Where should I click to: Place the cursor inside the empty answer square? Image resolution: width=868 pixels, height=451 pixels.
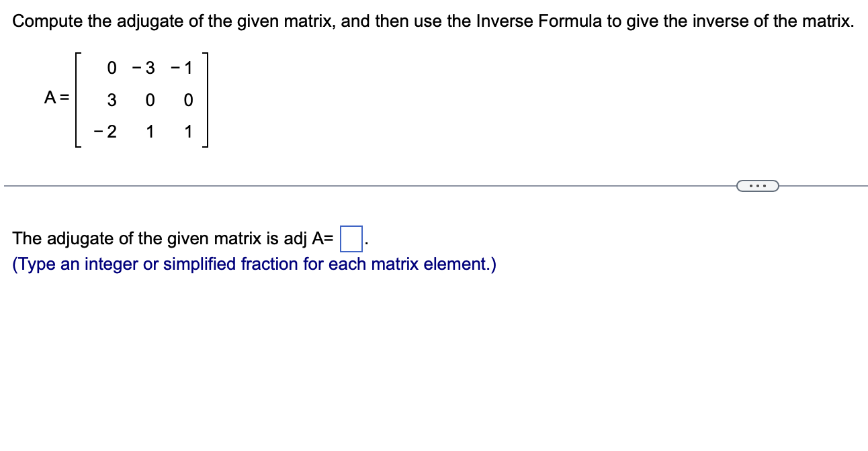pyautogui.click(x=351, y=239)
